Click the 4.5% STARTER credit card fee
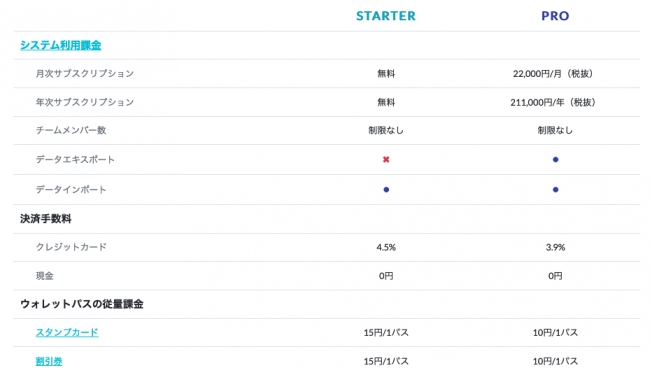Viewport: 650px width, 375px height. [386, 247]
